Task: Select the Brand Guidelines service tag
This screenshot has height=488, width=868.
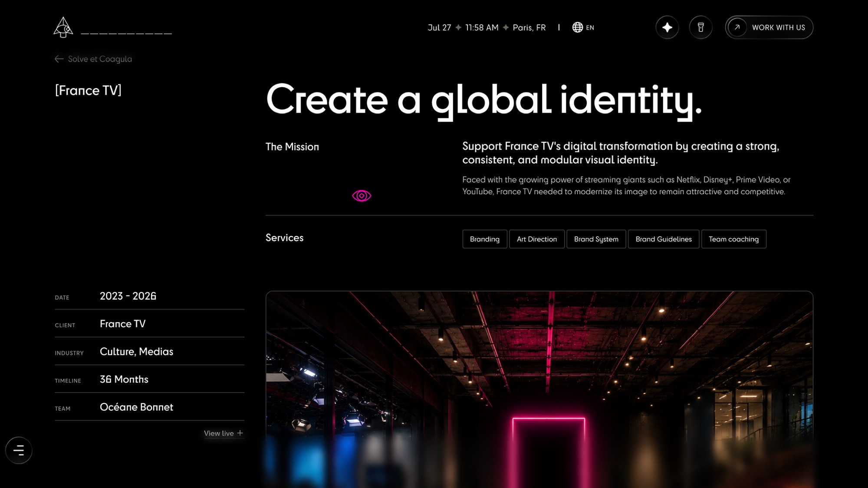Action: [x=664, y=239]
